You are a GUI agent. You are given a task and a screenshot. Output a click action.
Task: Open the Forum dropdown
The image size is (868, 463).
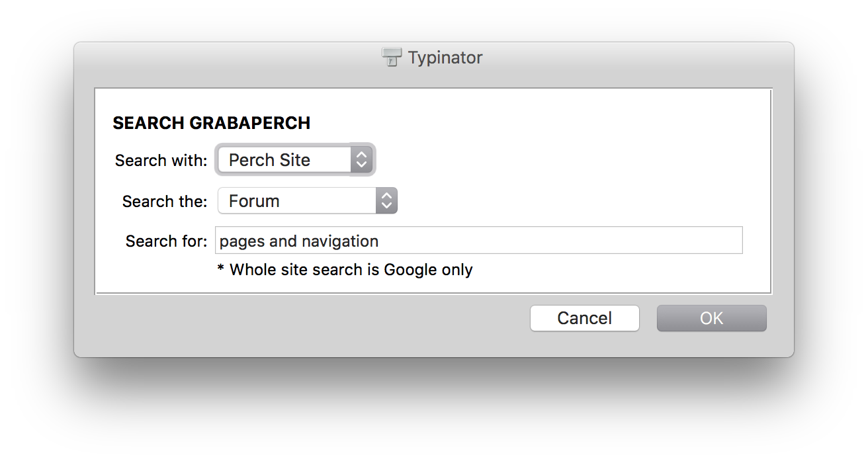(298, 201)
